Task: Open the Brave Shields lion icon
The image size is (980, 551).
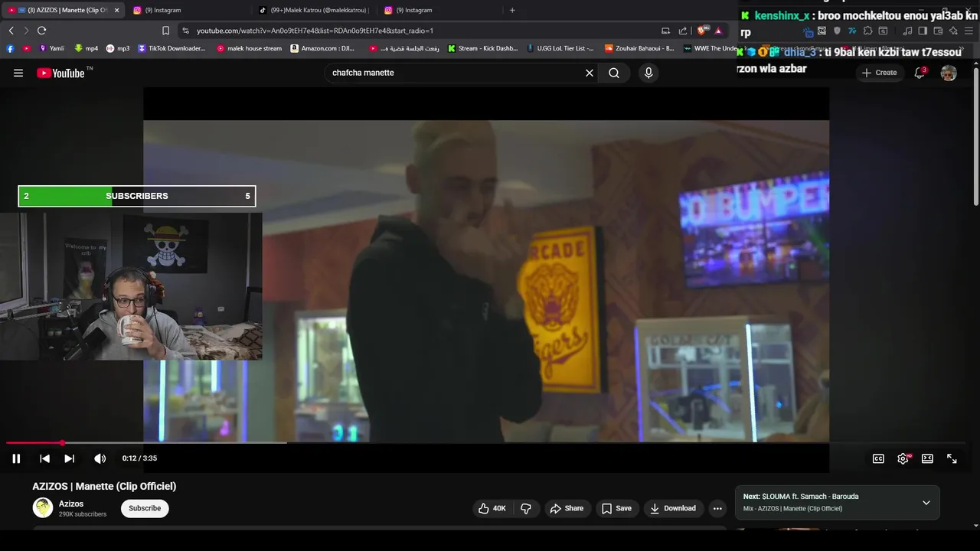Action: click(701, 31)
